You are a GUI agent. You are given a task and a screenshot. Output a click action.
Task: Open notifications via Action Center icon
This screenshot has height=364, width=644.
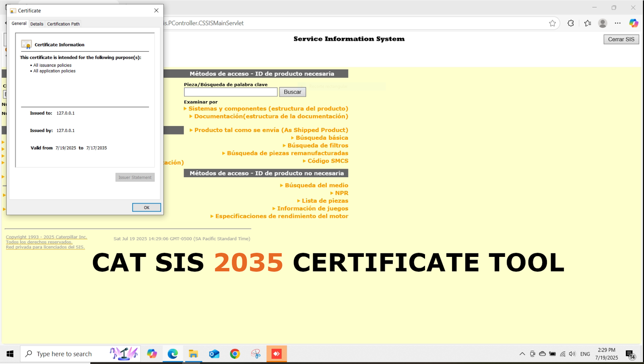(630, 354)
